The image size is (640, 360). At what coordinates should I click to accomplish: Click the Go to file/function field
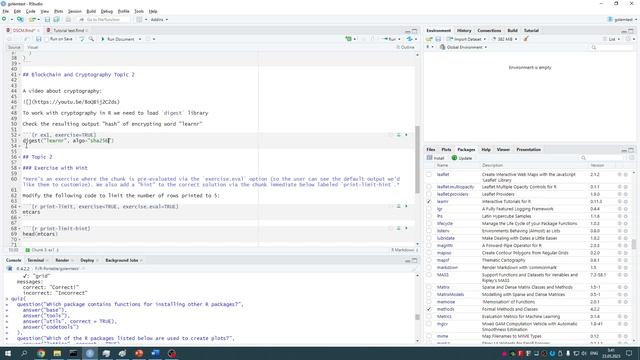(x=103, y=19)
